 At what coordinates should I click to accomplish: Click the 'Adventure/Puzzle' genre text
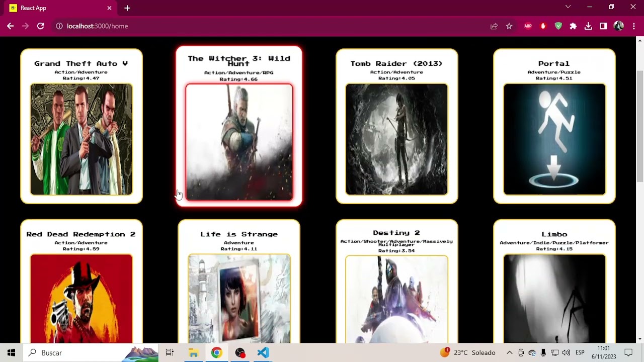tap(554, 72)
